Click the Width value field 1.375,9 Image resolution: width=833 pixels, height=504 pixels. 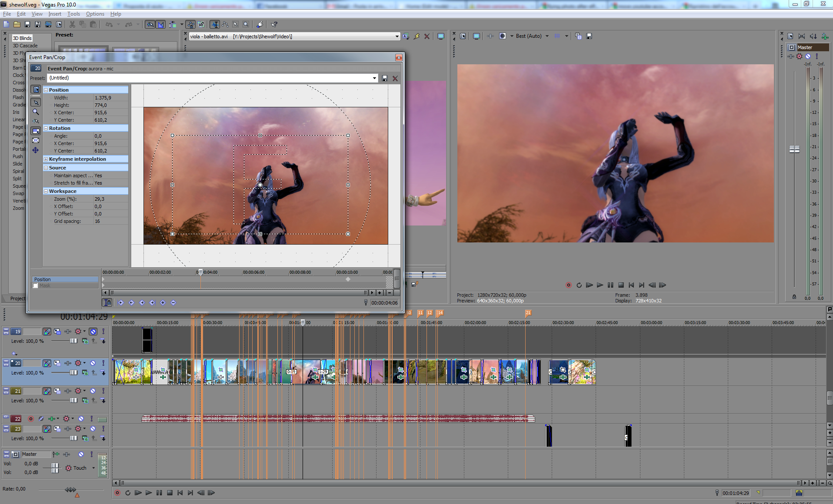coord(111,98)
